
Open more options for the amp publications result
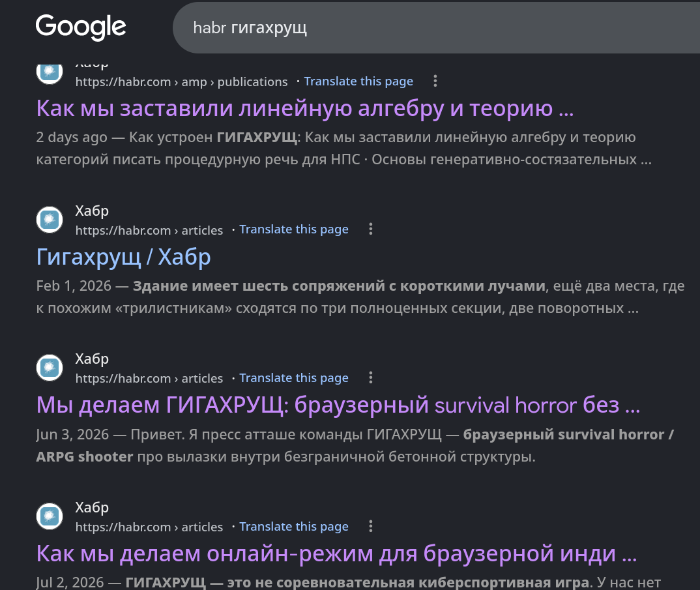click(435, 81)
